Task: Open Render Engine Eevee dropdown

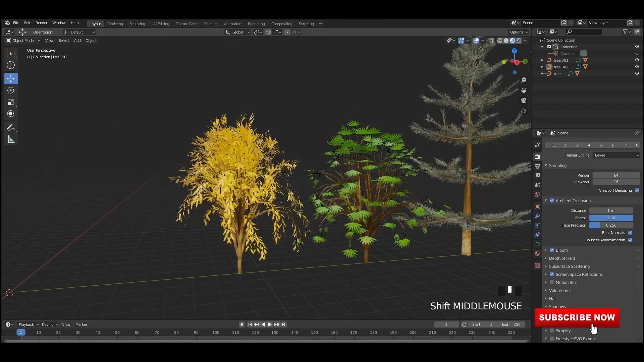Action: tap(616, 155)
